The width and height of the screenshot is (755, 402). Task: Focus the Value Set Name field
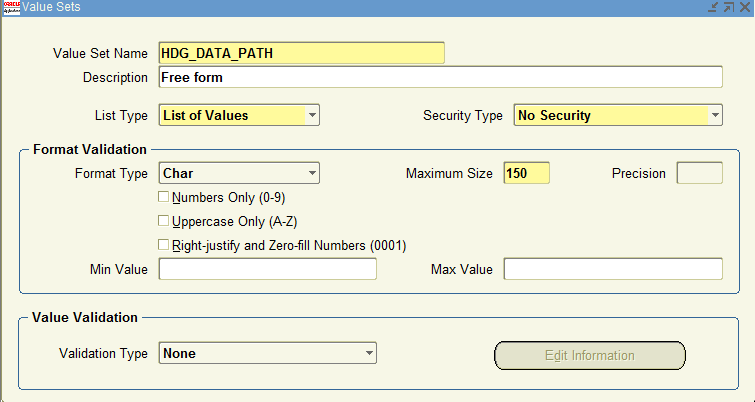click(x=301, y=53)
